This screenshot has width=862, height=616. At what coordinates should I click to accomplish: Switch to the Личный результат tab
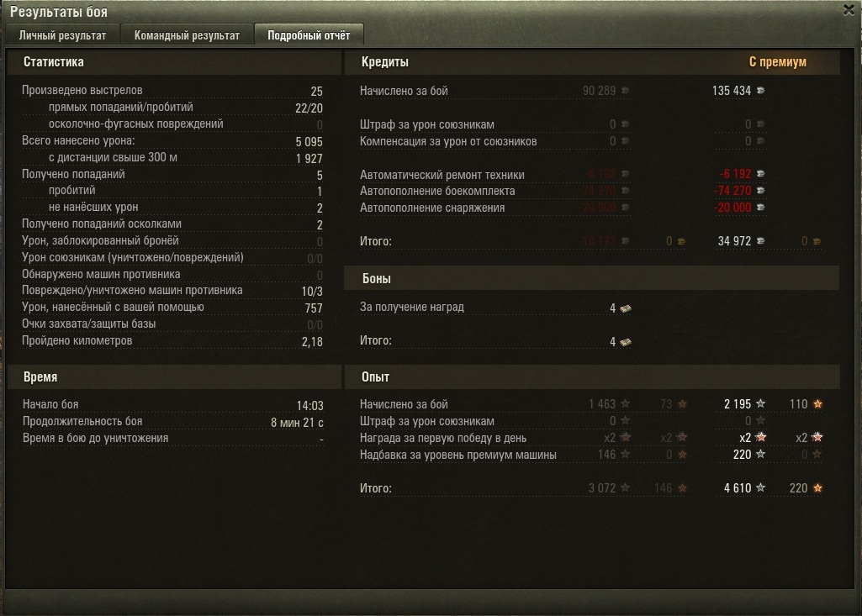[63, 35]
